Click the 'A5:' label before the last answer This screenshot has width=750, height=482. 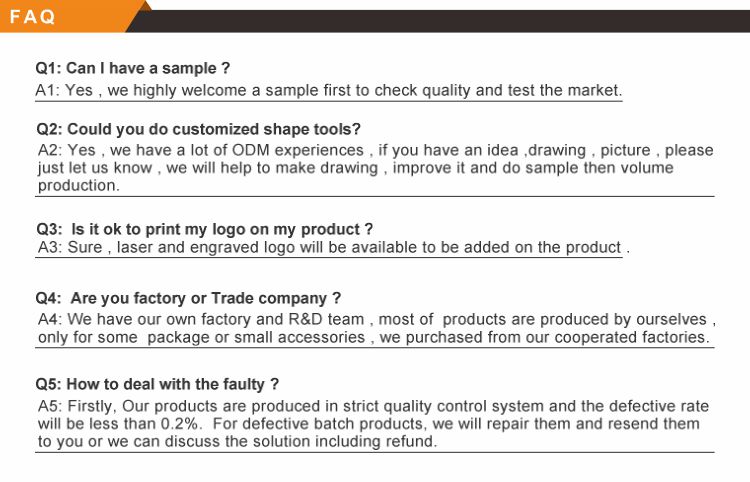point(51,406)
